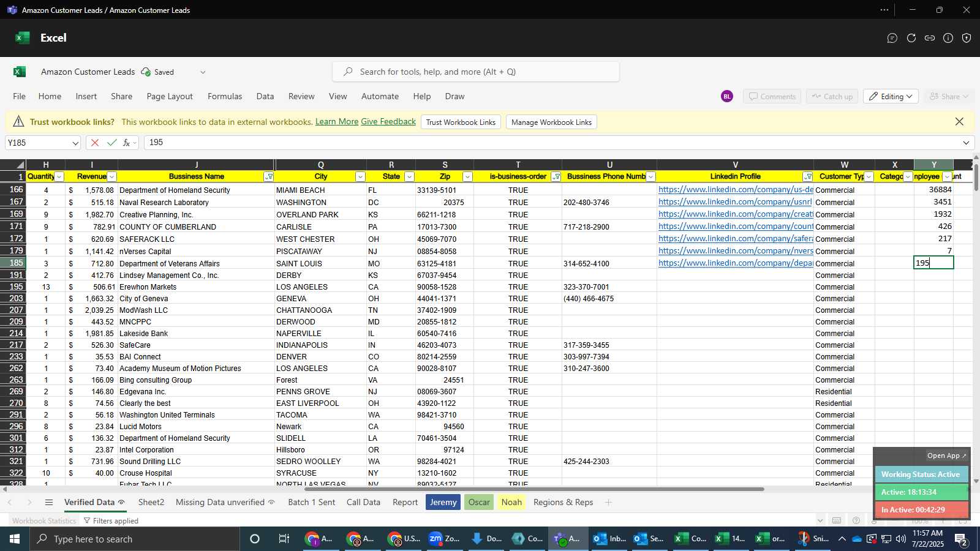The width and height of the screenshot is (980, 551).
Task: Switch to the Sheet2 sheet tab
Action: 151,502
